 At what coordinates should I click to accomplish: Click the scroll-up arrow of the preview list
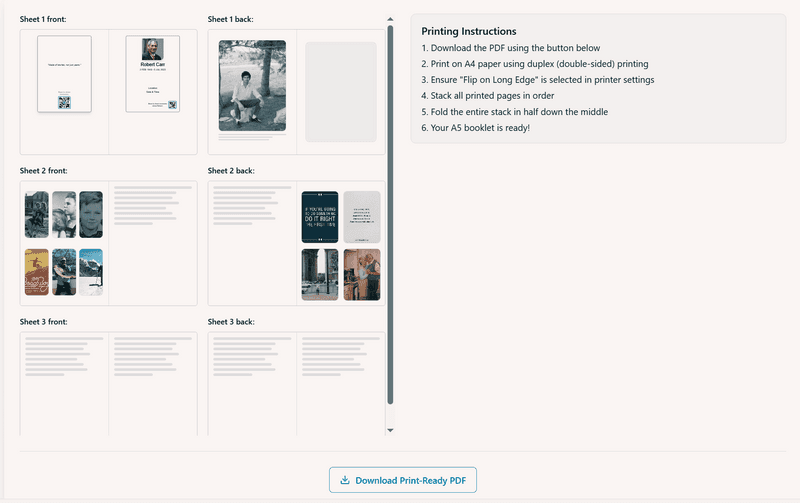point(390,19)
